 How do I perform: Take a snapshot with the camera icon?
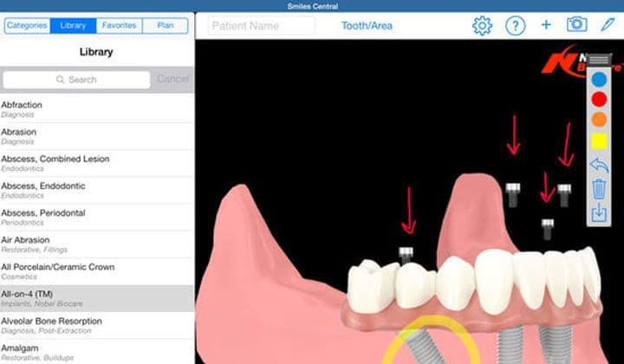click(576, 24)
